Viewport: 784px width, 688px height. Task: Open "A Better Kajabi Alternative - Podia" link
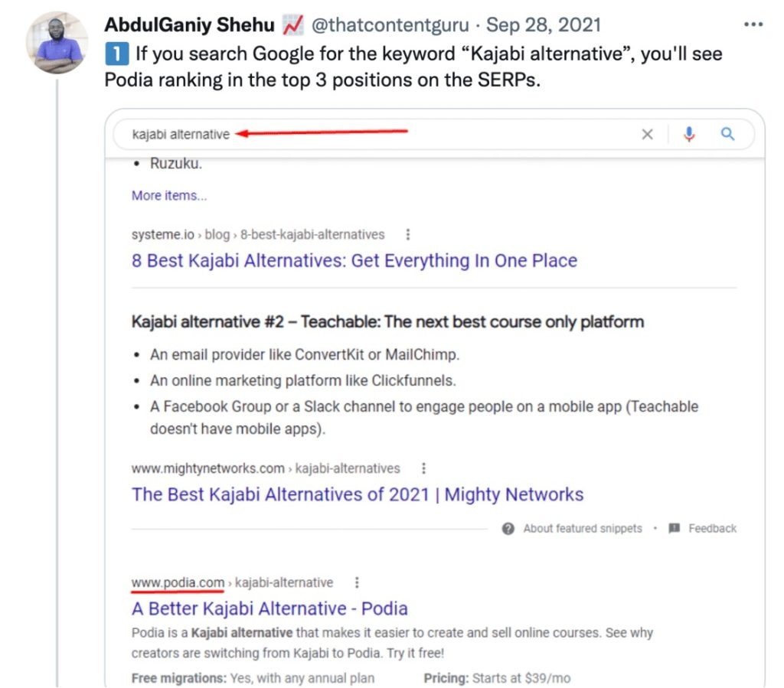[x=269, y=608]
